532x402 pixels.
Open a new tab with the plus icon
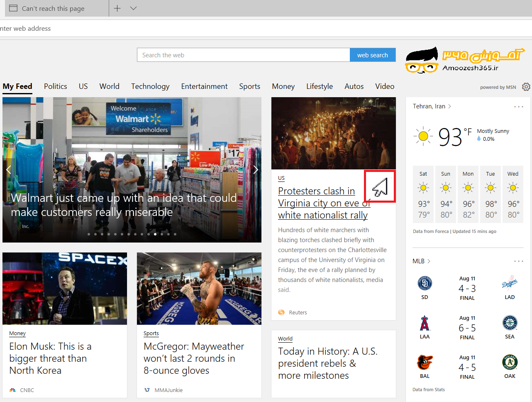[117, 8]
